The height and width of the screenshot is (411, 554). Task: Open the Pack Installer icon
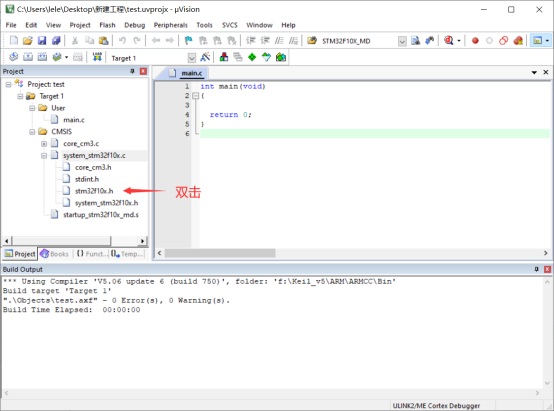click(x=281, y=57)
